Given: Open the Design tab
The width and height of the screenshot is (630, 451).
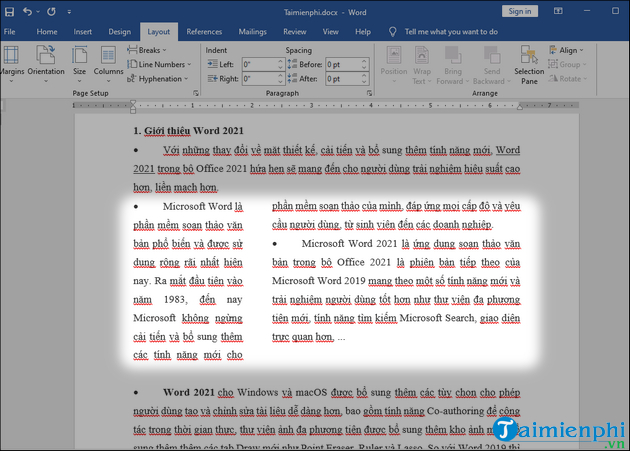Looking at the screenshot, I should pyautogui.click(x=119, y=32).
